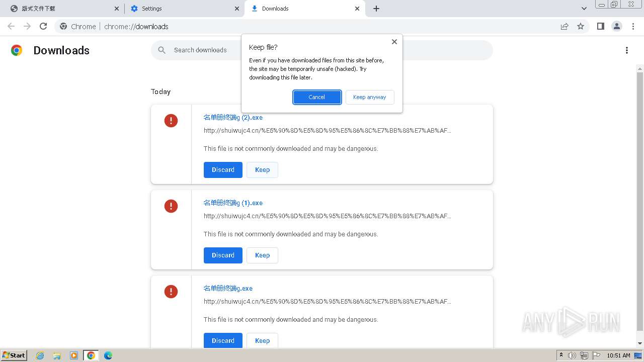Open a new tab with plus button

(376, 9)
